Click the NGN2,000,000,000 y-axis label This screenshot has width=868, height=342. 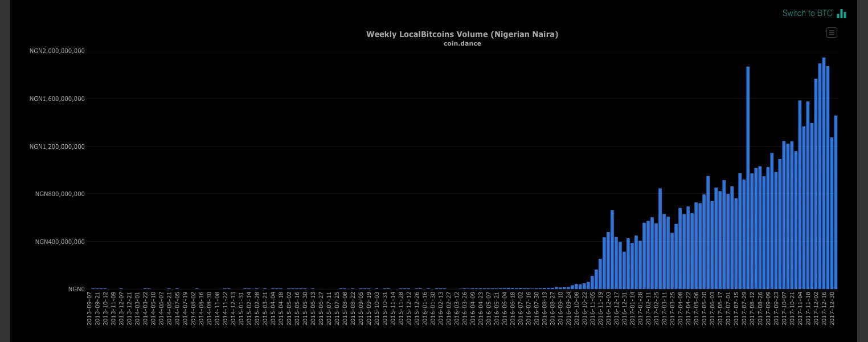coord(57,51)
